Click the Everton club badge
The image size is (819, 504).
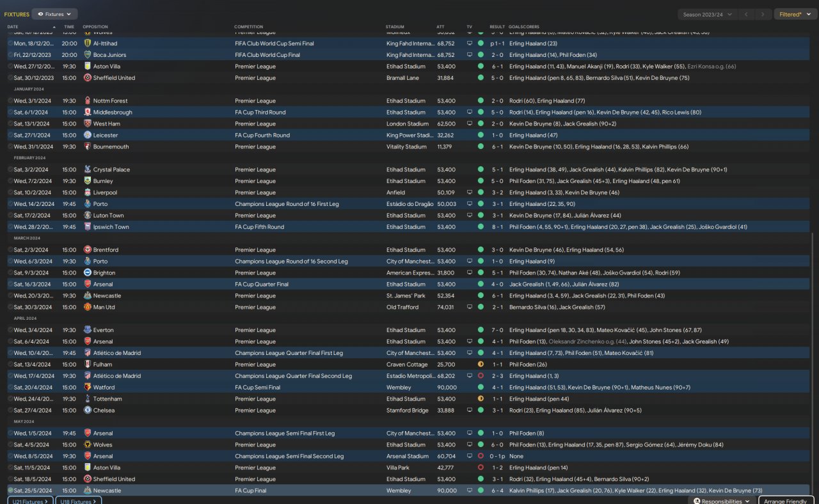88,331
